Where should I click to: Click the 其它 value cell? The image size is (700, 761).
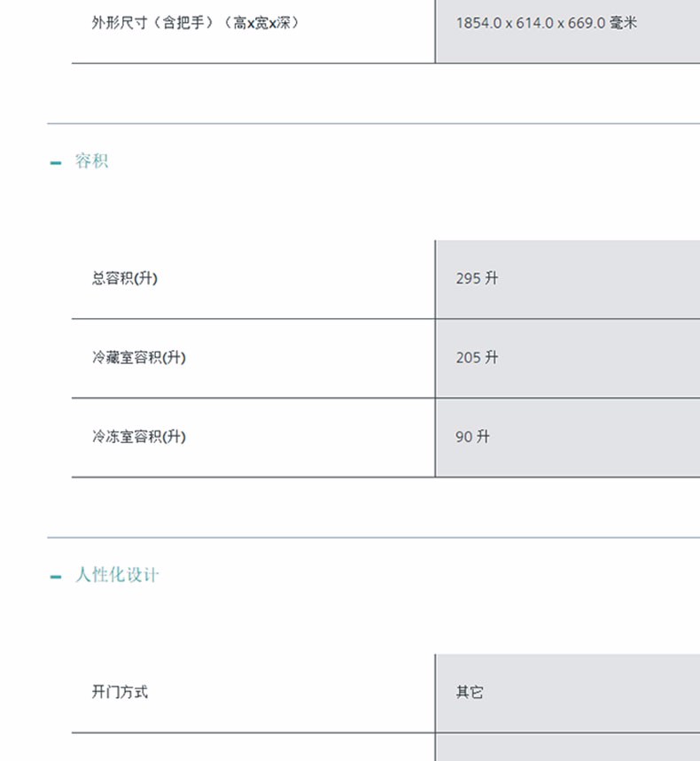tap(471, 692)
